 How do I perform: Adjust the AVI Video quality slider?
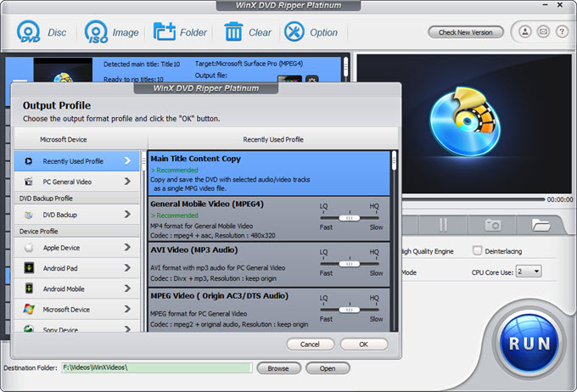[x=350, y=264]
